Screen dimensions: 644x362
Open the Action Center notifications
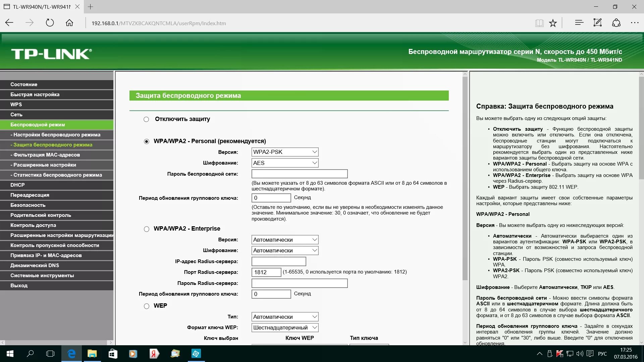click(590, 354)
